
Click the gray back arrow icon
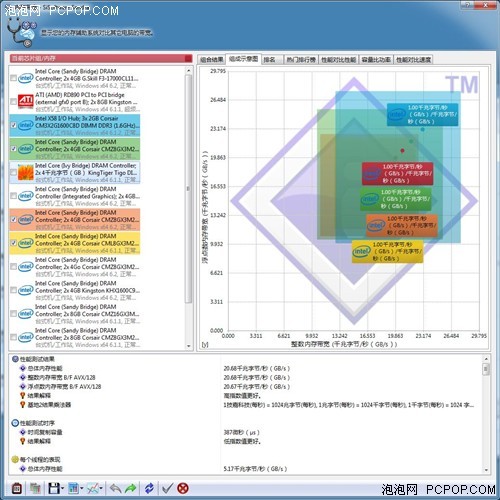point(115,489)
